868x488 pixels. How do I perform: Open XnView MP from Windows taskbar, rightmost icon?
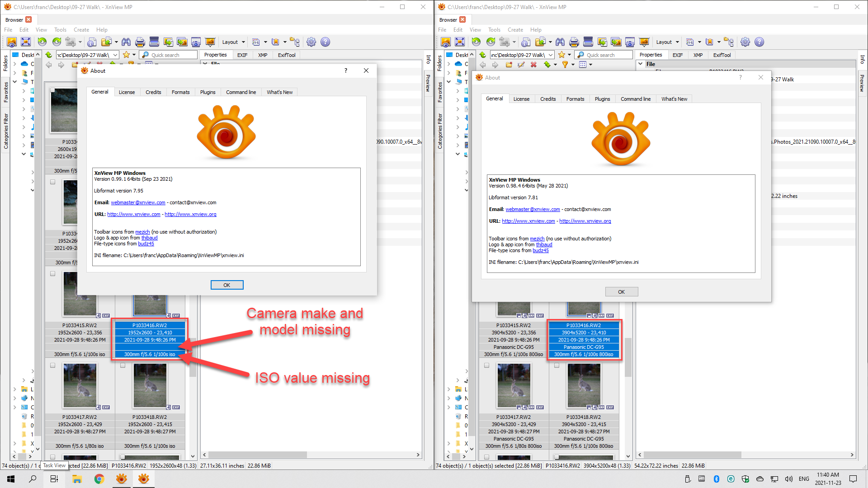pos(144,479)
